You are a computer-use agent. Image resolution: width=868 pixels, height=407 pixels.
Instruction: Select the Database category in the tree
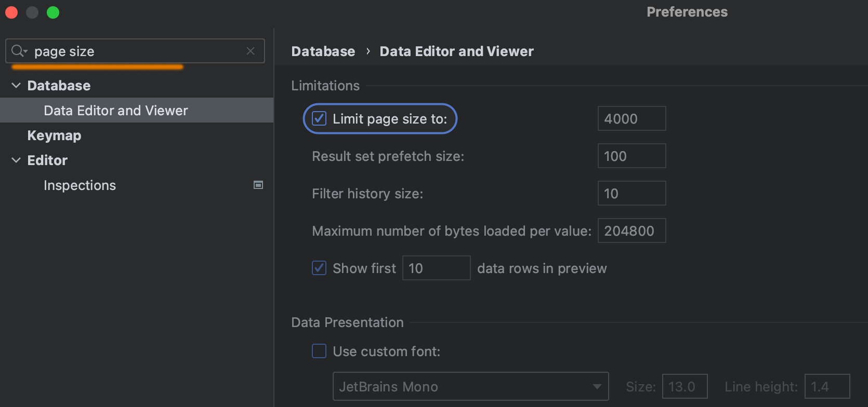(59, 86)
